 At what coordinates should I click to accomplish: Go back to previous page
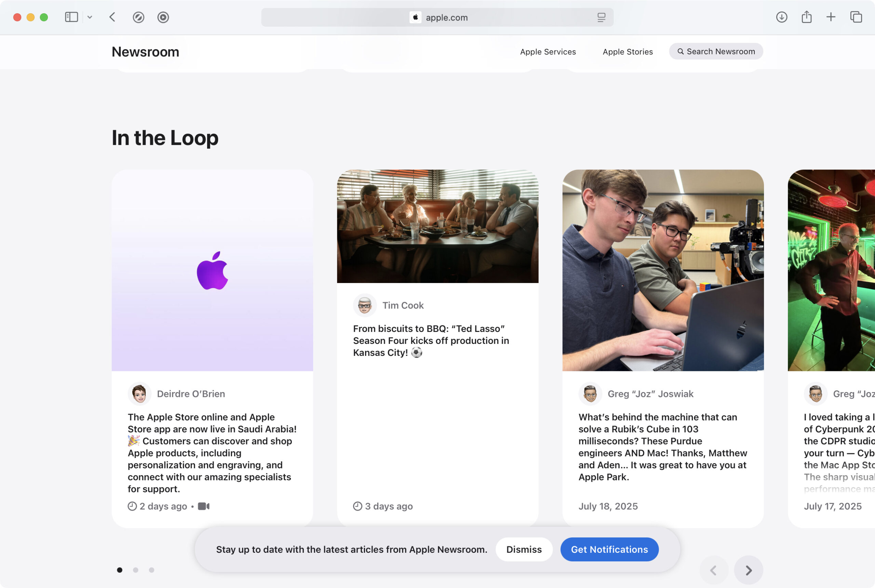[112, 17]
